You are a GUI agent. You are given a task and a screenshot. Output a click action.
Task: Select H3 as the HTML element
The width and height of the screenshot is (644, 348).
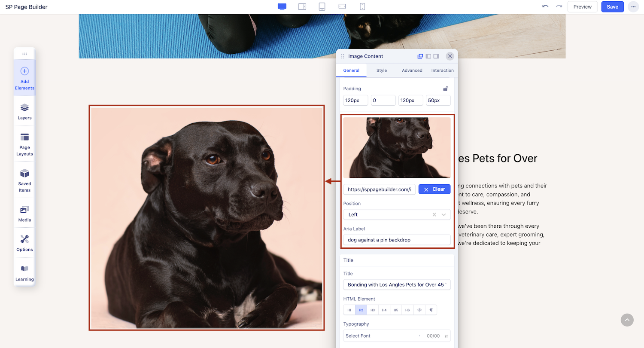coord(373,310)
